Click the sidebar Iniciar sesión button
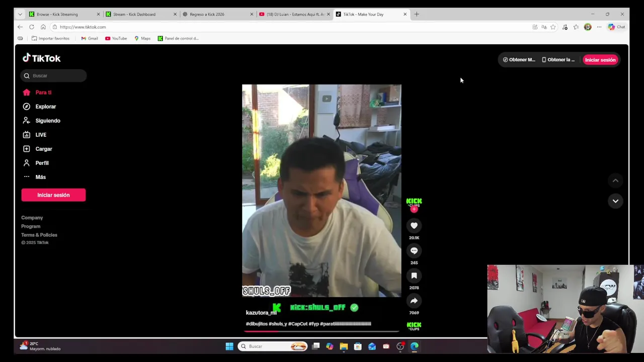 pos(53,195)
